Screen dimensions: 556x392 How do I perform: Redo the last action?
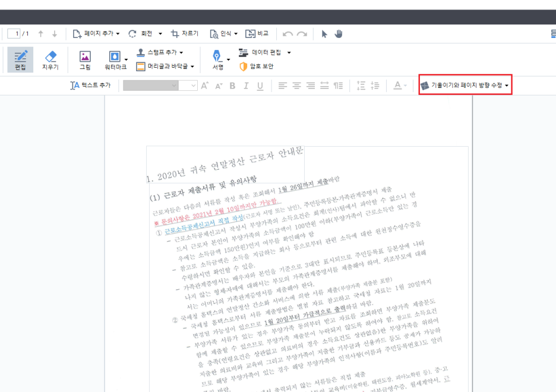[302, 34]
